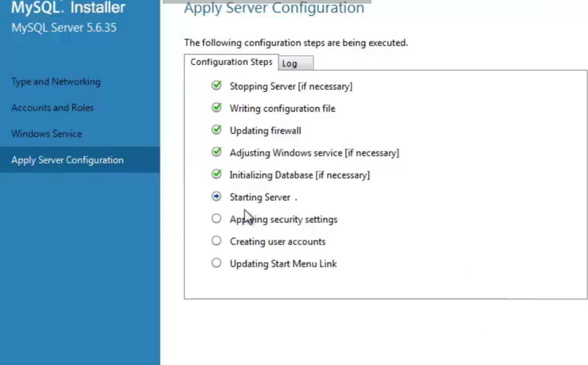
Task: Click the 'Updating Start Menu Link' step text
Action: [283, 263]
